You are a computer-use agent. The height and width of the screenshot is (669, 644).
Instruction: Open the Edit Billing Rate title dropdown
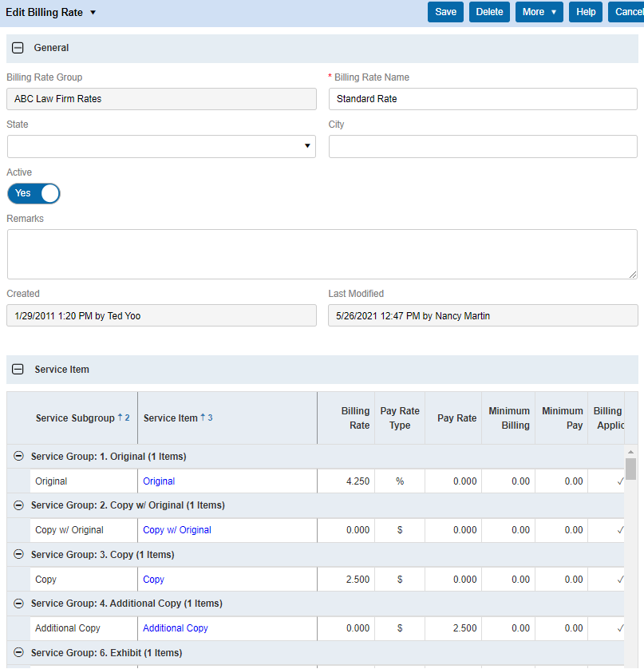[93, 12]
